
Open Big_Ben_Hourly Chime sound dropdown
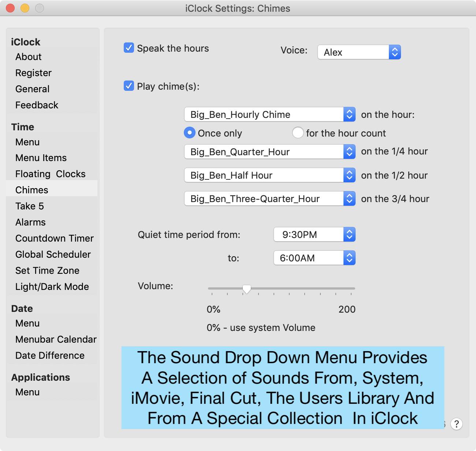[x=269, y=114]
